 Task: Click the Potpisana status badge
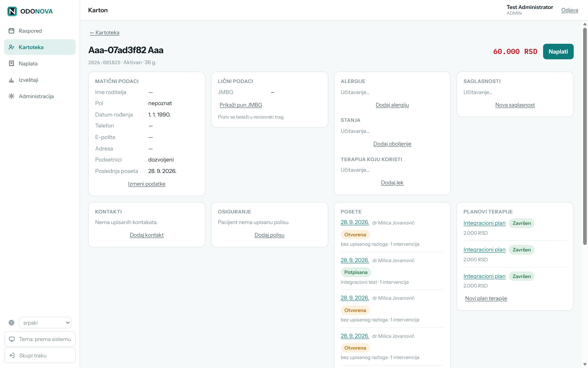pos(356,272)
